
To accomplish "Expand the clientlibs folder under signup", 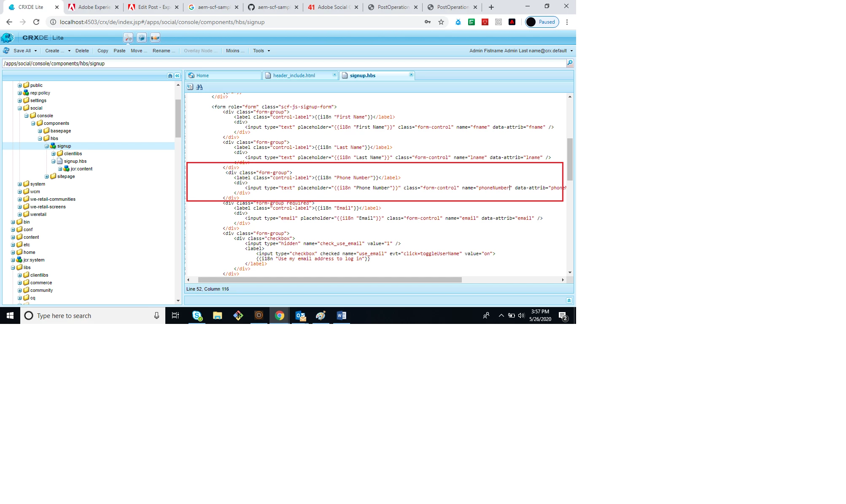I will click(54, 154).
